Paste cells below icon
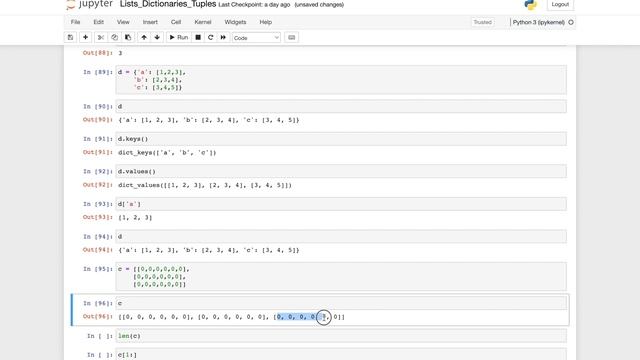 click(128, 38)
